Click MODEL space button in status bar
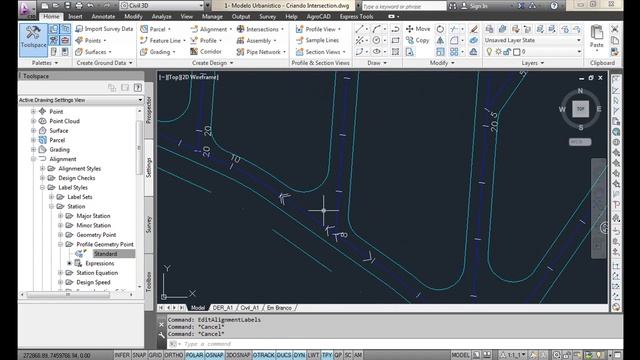Image resolution: width=640 pixels, height=360 pixels. pyautogui.click(x=460, y=355)
